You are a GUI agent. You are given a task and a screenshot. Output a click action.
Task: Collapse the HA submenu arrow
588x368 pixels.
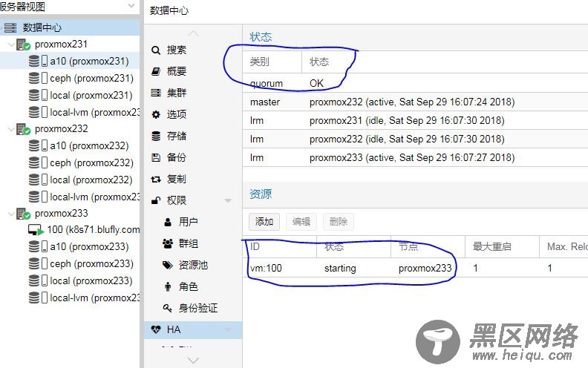[228, 330]
